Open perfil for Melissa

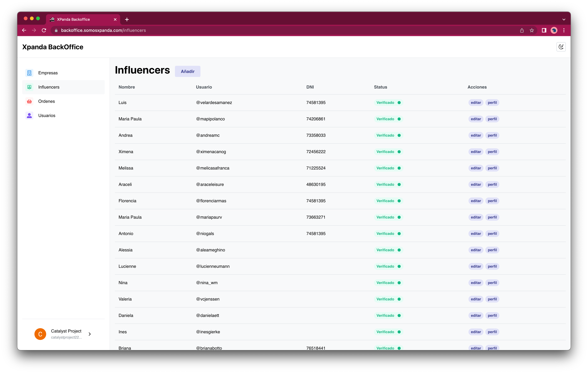point(492,168)
